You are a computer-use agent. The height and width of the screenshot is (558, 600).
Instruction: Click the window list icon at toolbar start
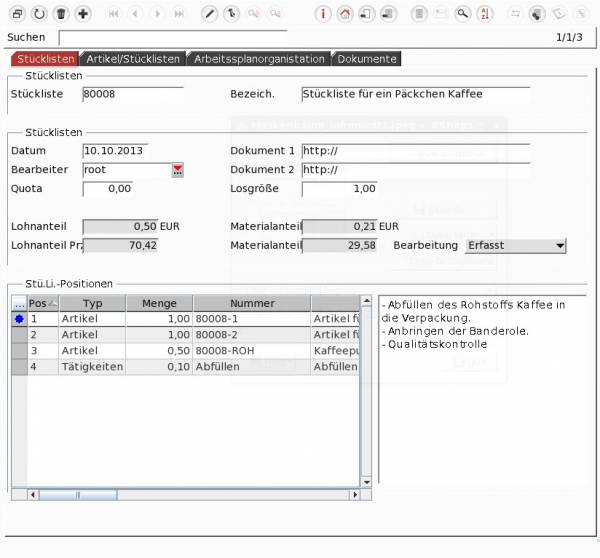(x=17, y=14)
